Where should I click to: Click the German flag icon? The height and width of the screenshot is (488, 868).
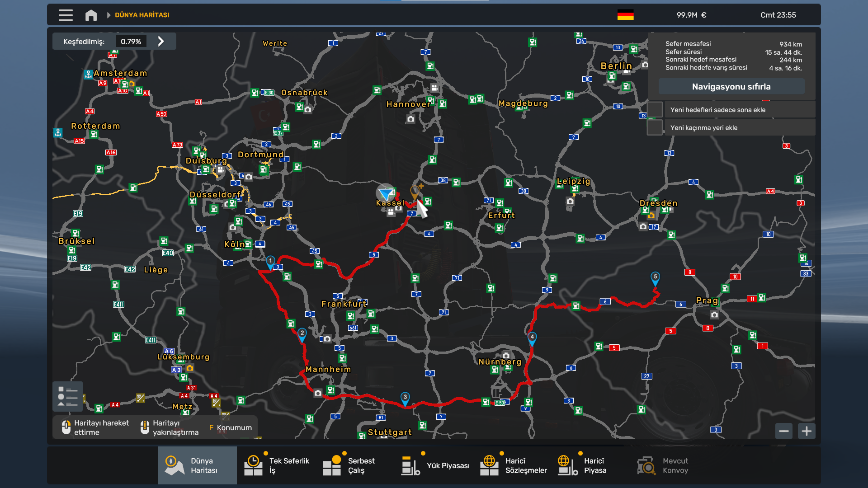coord(625,15)
